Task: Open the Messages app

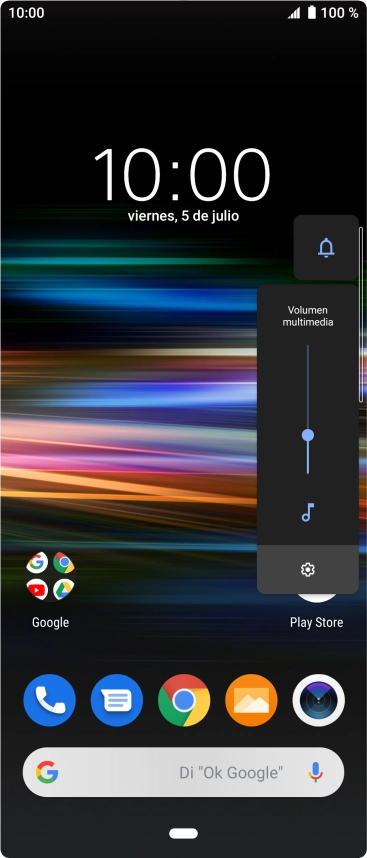Action: (x=117, y=700)
